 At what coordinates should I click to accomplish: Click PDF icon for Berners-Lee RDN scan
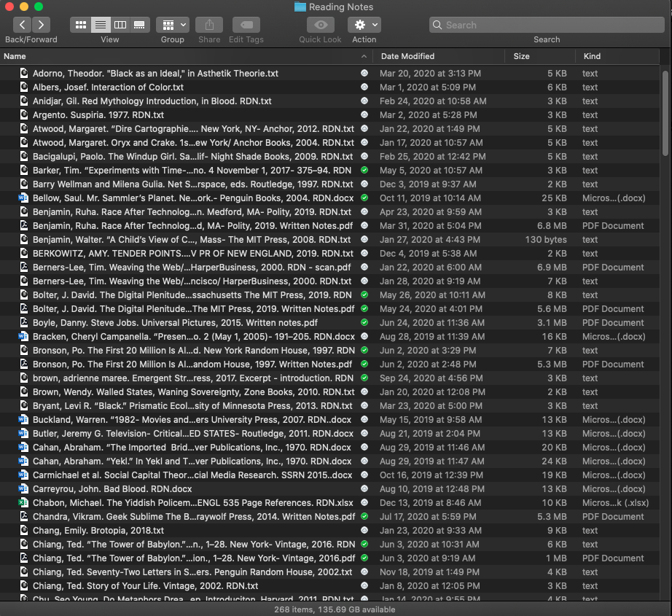pyautogui.click(x=25, y=267)
